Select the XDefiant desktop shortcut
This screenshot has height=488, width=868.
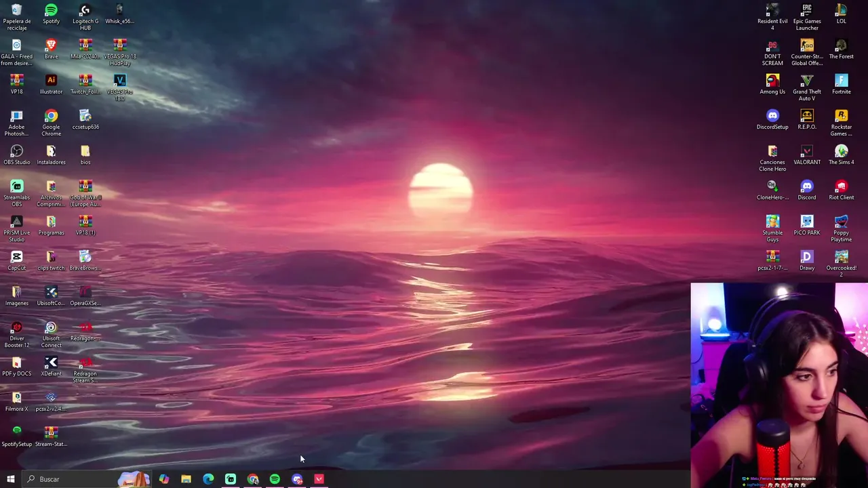[x=51, y=366]
